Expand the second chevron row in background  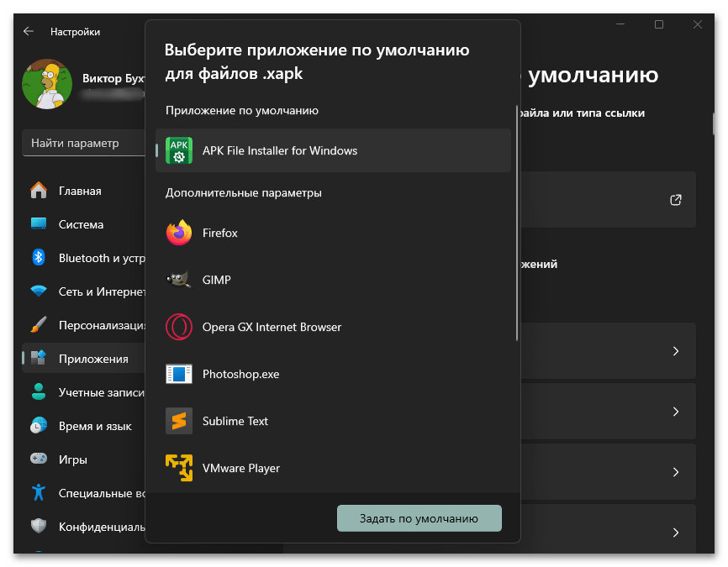tap(676, 411)
